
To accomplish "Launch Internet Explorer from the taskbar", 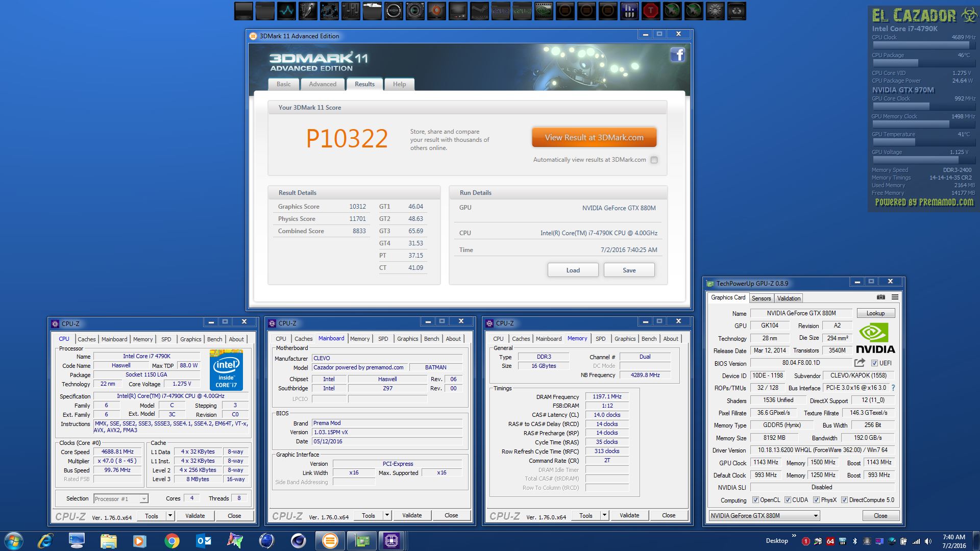I will (46, 541).
